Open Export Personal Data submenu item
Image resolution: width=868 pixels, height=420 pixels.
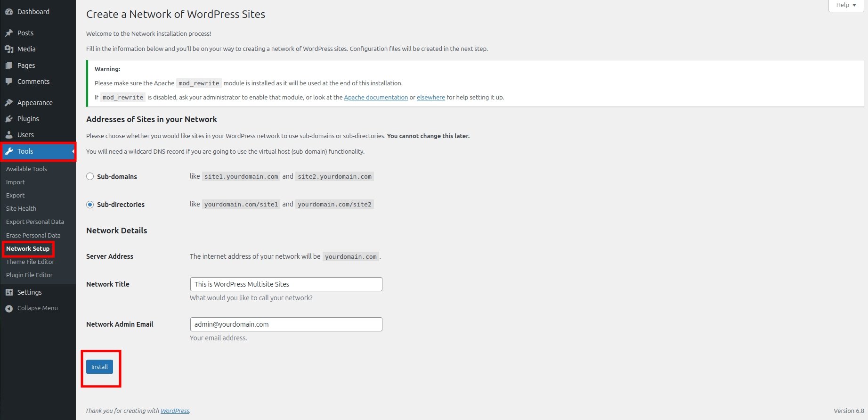tap(35, 222)
